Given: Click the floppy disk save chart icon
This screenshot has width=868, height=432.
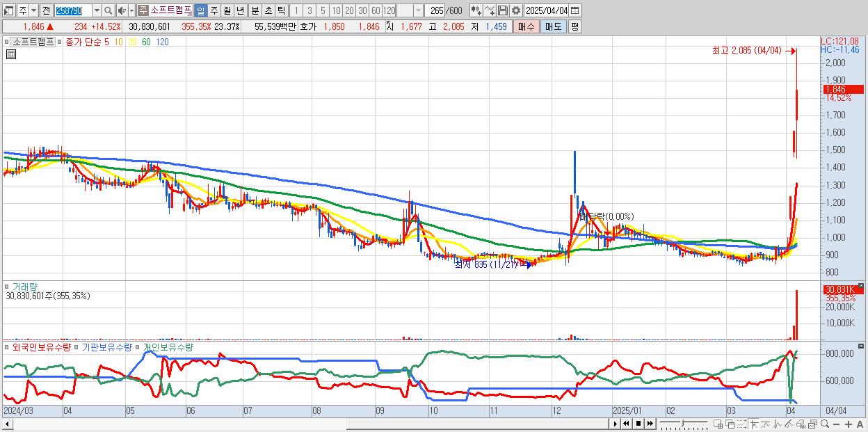Looking at the screenshot, I should coord(502,10).
